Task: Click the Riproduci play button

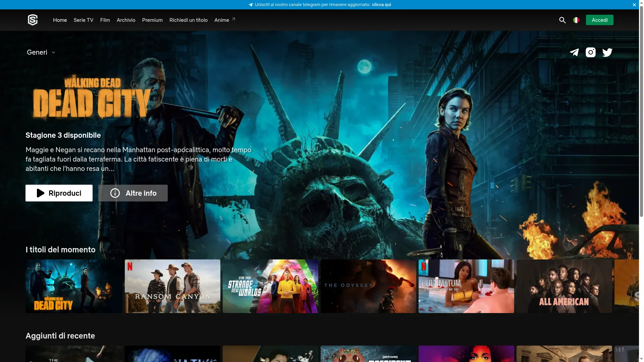Action: point(59,193)
